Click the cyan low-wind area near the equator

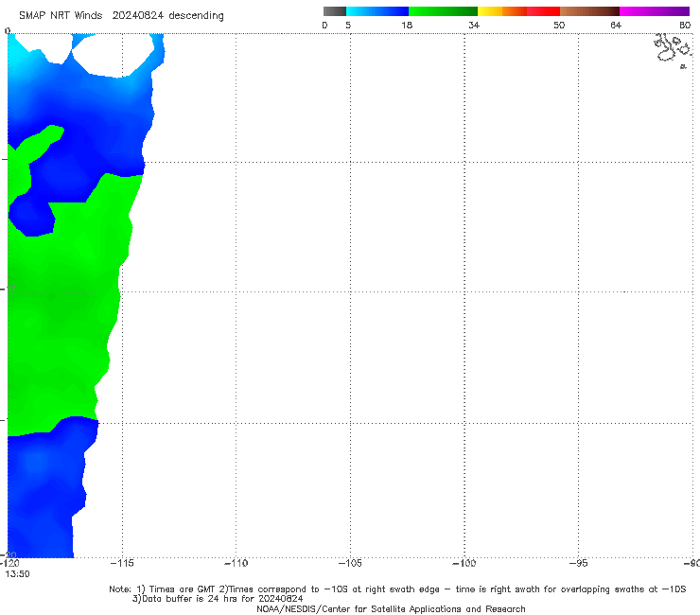pyautogui.click(x=18, y=58)
